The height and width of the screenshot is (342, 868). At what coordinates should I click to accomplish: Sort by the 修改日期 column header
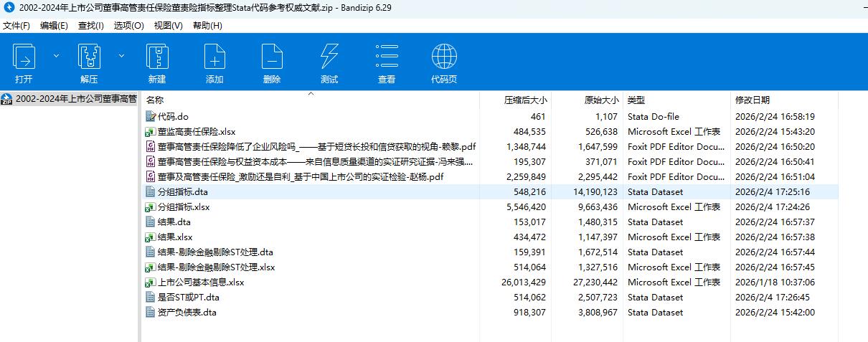coord(753,100)
